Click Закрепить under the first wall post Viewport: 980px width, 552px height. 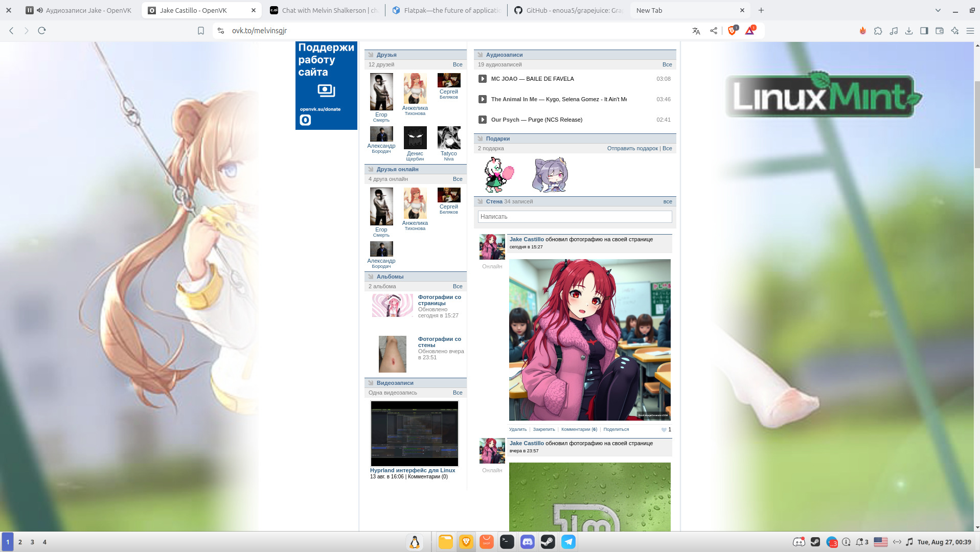[544, 429]
